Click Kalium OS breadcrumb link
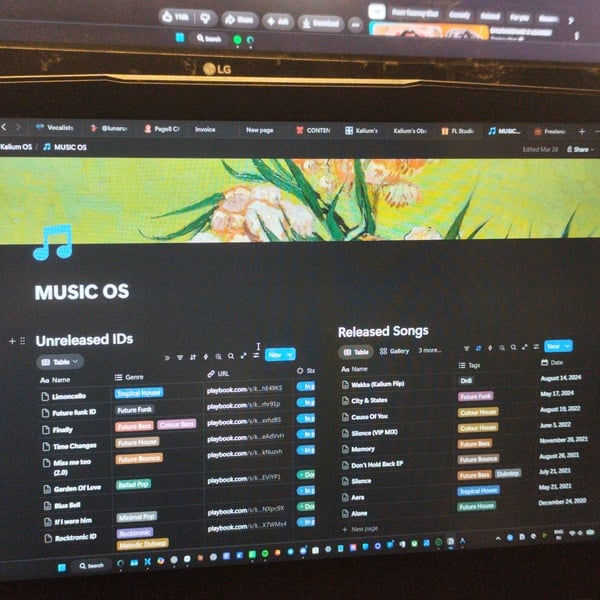Viewport: 600px width, 600px height. (x=16, y=147)
